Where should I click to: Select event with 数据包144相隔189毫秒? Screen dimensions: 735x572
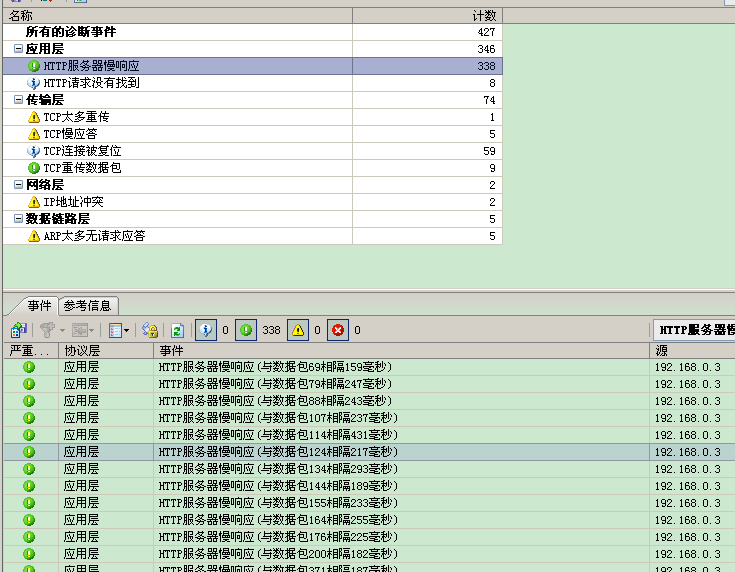click(369, 486)
